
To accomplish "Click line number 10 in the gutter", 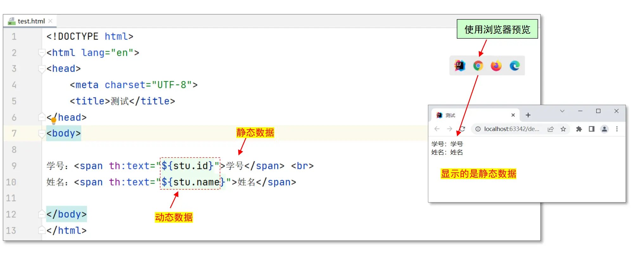I will coord(11,182).
